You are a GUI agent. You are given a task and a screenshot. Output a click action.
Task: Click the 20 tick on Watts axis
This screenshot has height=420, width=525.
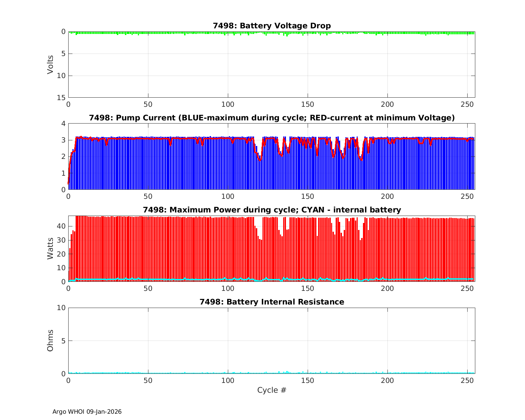tap(62, 254)
